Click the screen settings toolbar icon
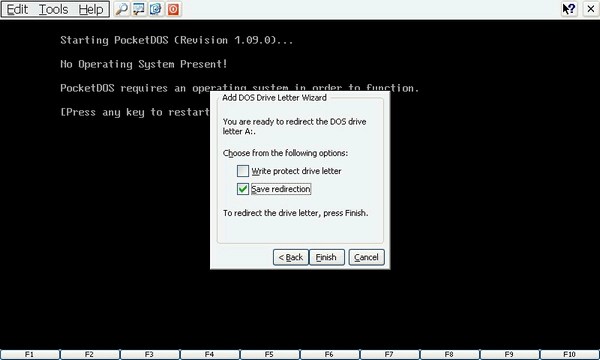The height and width of the screenshot is (360, 600). coord(139,9)
